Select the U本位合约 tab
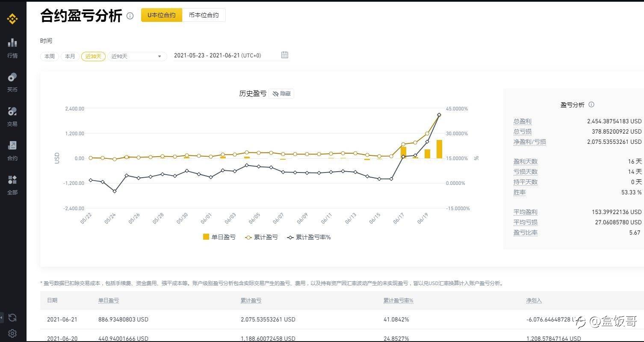Screen dimensions: 644x342 (162, 15)
